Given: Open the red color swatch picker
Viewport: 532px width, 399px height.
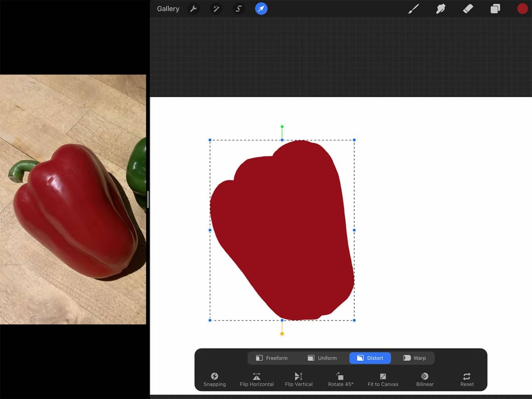Looking at the screenshot, I should [522, 8].
